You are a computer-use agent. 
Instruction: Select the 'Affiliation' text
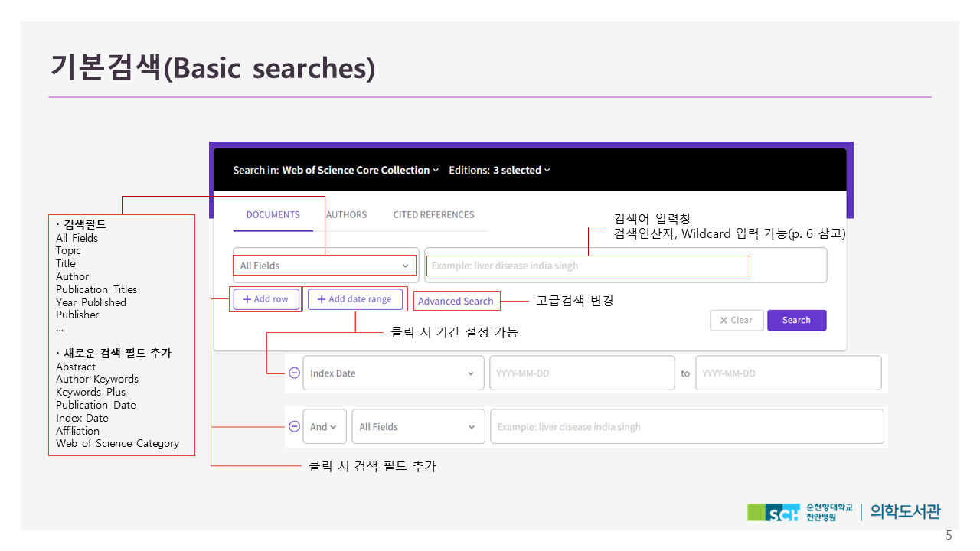pos(77,431)
